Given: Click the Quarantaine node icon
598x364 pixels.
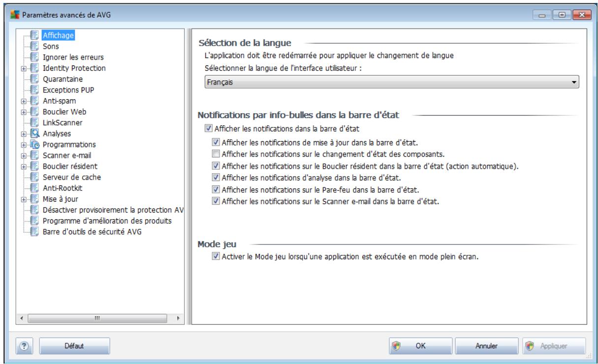Looking at the screenshot, I should [33, 79].
